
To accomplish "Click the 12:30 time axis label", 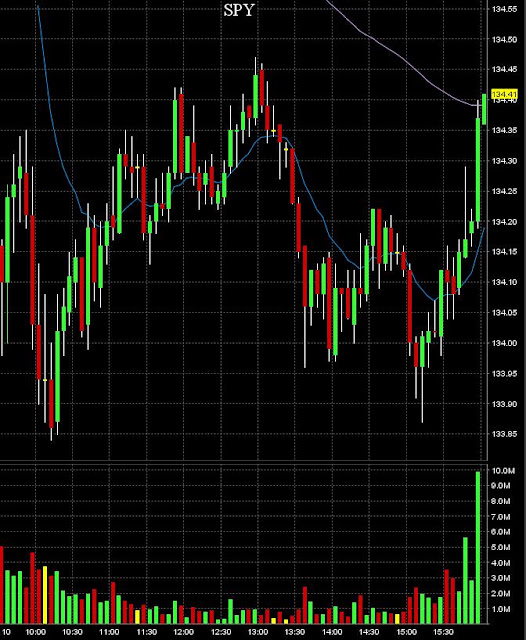I will click(221, 632).
